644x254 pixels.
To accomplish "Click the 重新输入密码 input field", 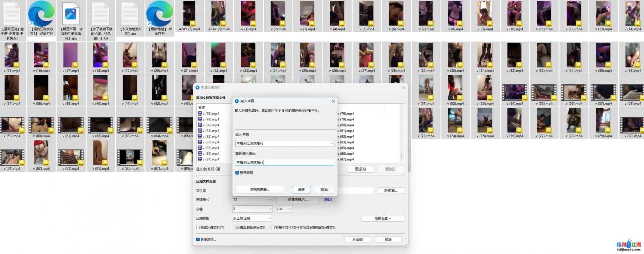I will tap(284, 162).
